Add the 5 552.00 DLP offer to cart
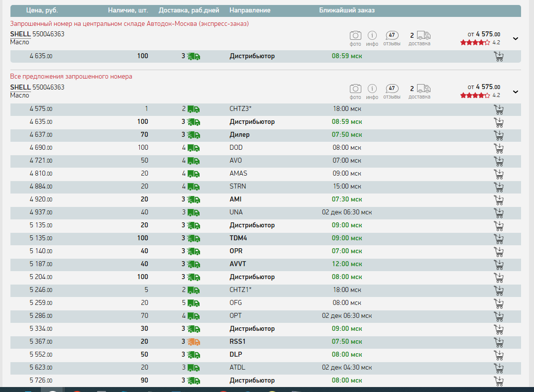This screenshot has width=534, height=392. click(499, 355)
